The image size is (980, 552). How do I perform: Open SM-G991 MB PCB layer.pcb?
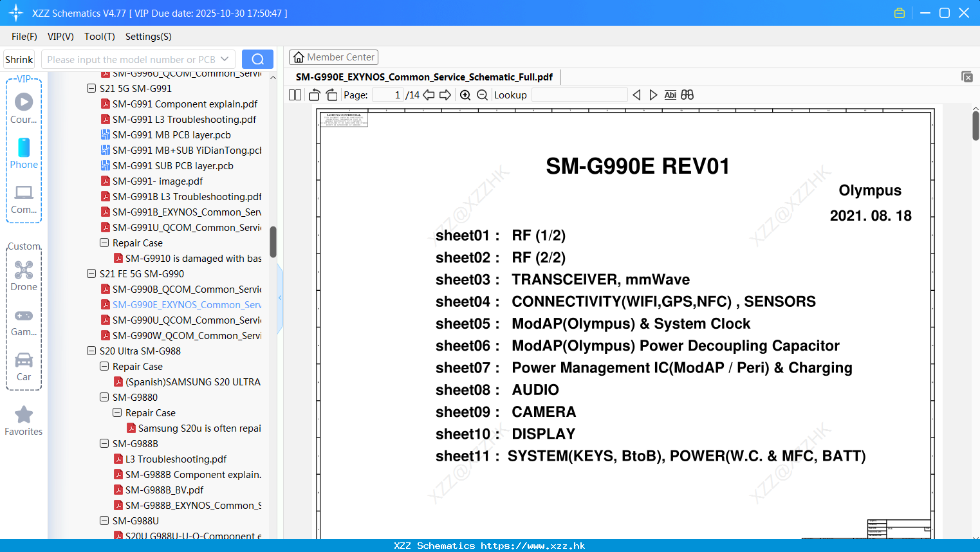[x=171, y=134]
